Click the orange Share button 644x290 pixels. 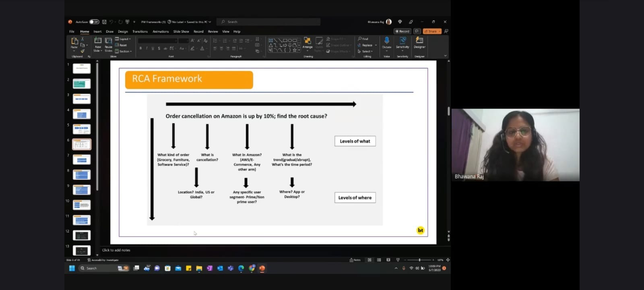tap(432, 31)
